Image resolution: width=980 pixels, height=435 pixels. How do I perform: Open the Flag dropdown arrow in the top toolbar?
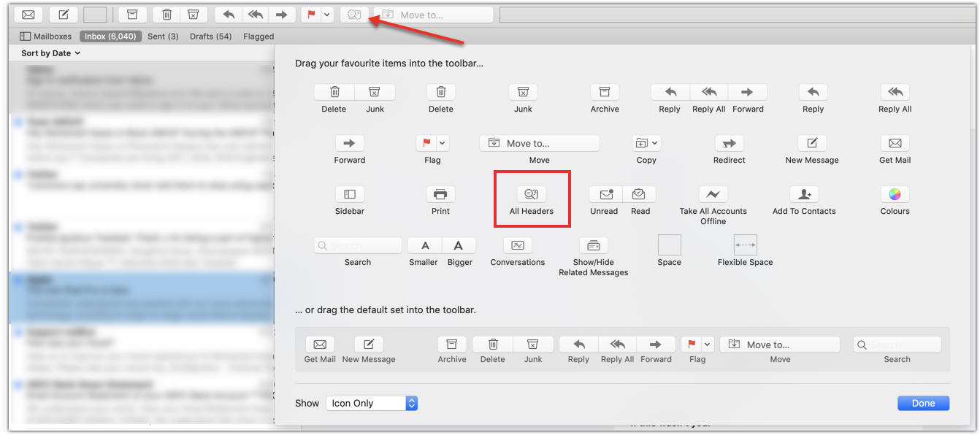tap(327, 15)
